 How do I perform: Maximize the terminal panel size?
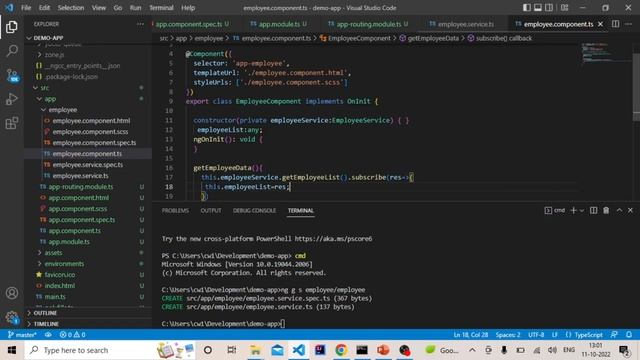619,210
